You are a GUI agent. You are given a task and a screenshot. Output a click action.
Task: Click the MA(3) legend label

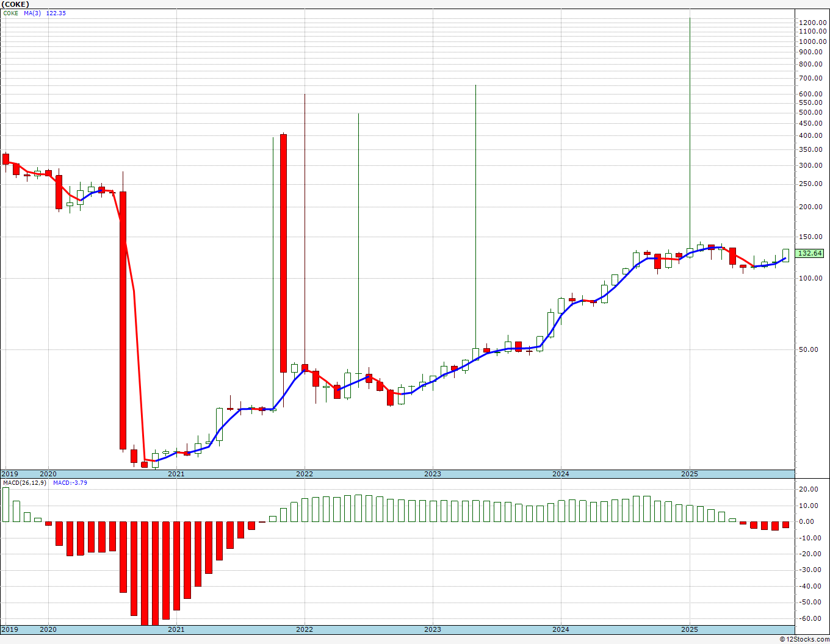(33, 13)
